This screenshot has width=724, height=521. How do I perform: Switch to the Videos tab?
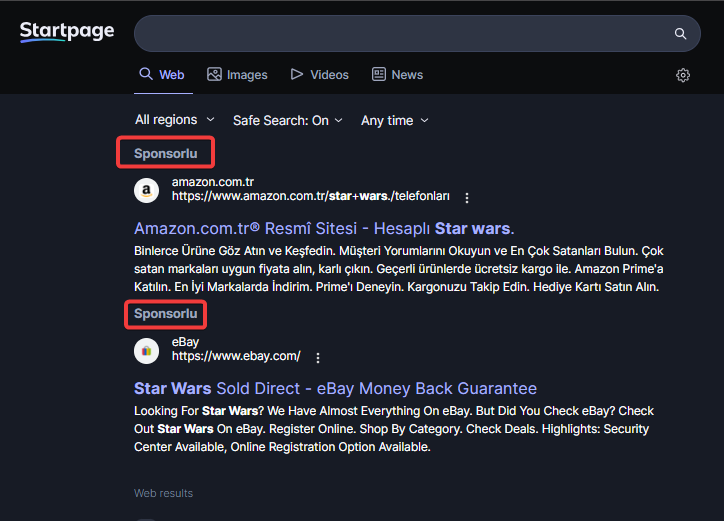(x=320, y=74)
